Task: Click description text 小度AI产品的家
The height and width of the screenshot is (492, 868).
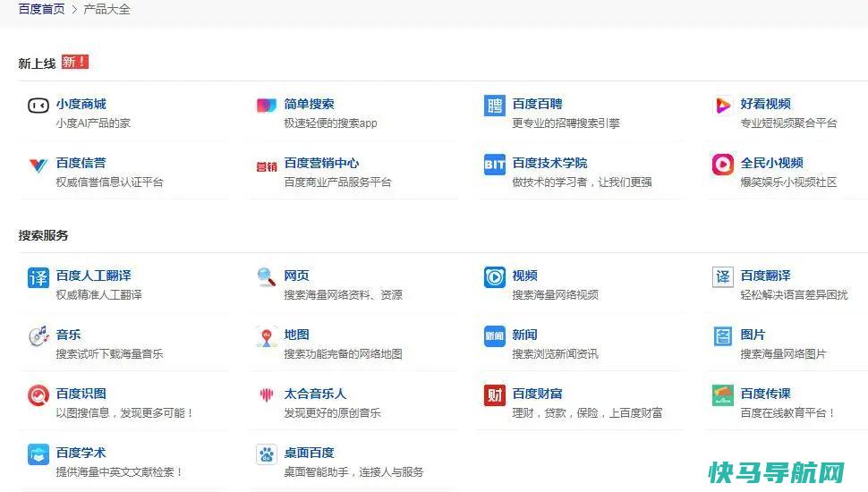Action: click(93, 123)
